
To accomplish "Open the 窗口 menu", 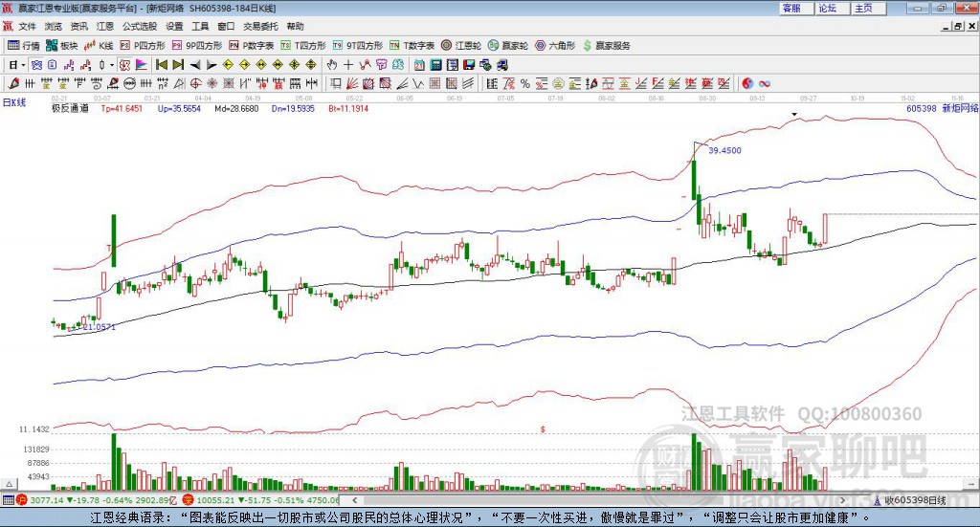I will point(226,26).
